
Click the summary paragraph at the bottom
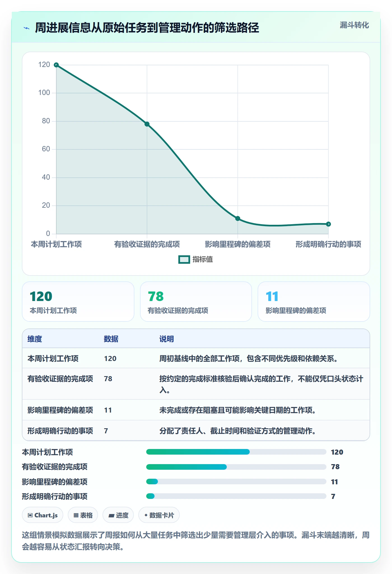196,541
